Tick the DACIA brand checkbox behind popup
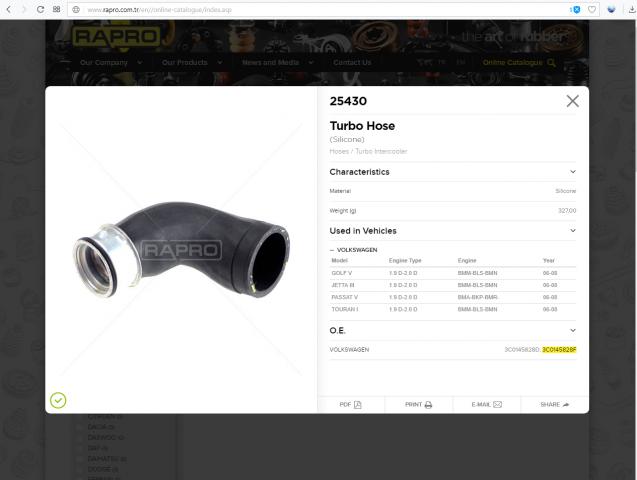637x480 pixels. (x=80, y=427)
